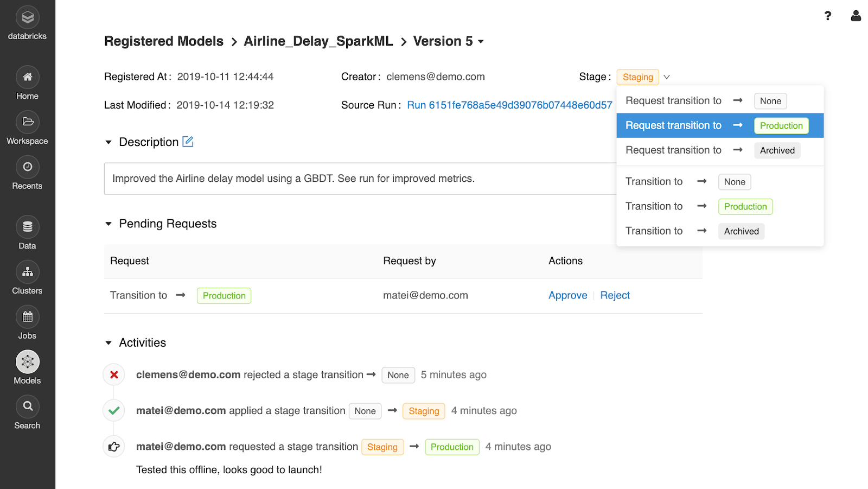Click the Search magnifier icon
The image size is (868, 489).
click(x=27, y=407)
